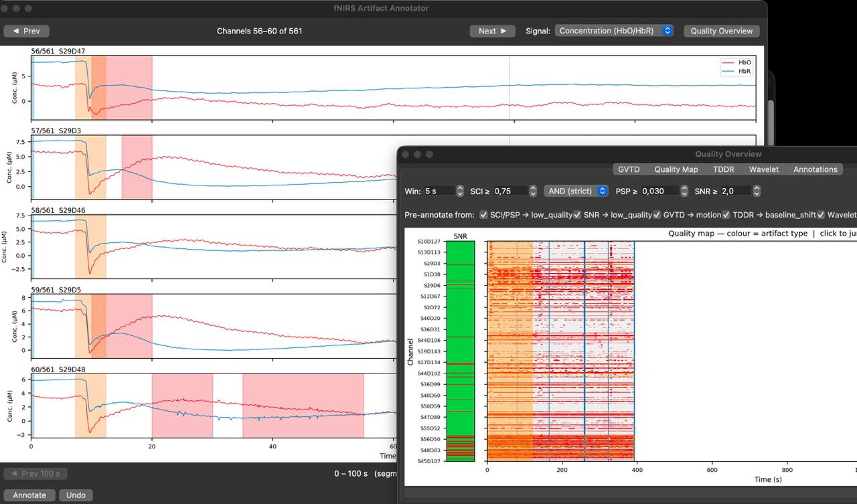Viewport: 857px width, 504px height.
Task: Switch to the GVTD tab
Action: pos(629,169)
